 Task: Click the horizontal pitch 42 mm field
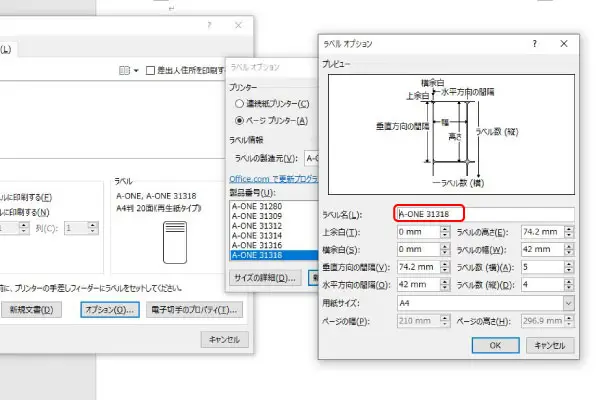click(x=418, y=285)
